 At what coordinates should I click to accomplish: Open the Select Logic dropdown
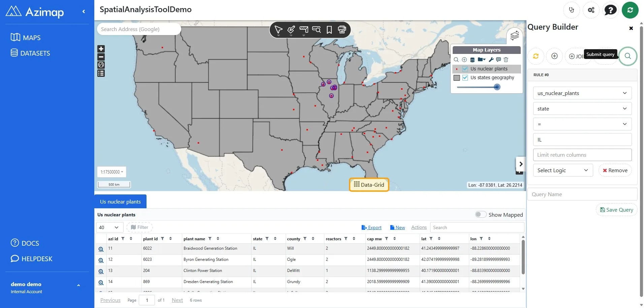563,170
